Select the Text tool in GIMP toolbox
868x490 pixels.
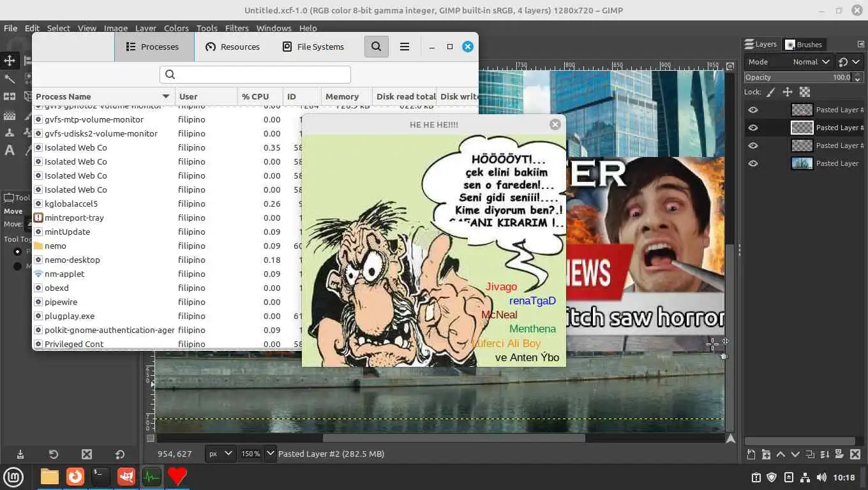[10, 151]
